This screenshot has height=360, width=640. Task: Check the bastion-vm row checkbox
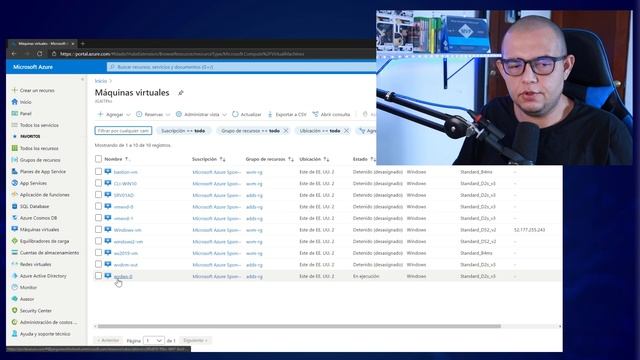[x=98, y=171]
